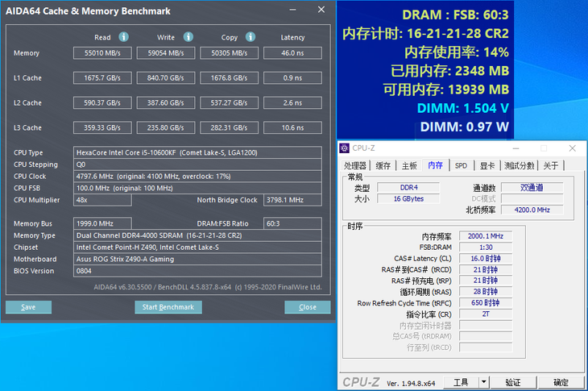Click the Read info icon in AIDA64

[x=123, y=37]
